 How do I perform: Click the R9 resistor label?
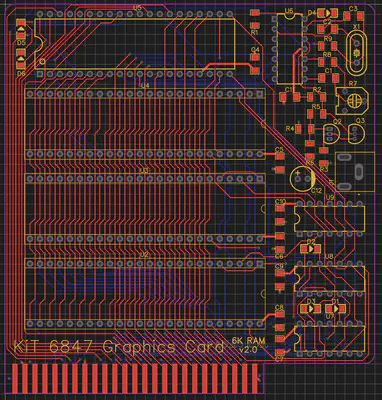[328, 39]
